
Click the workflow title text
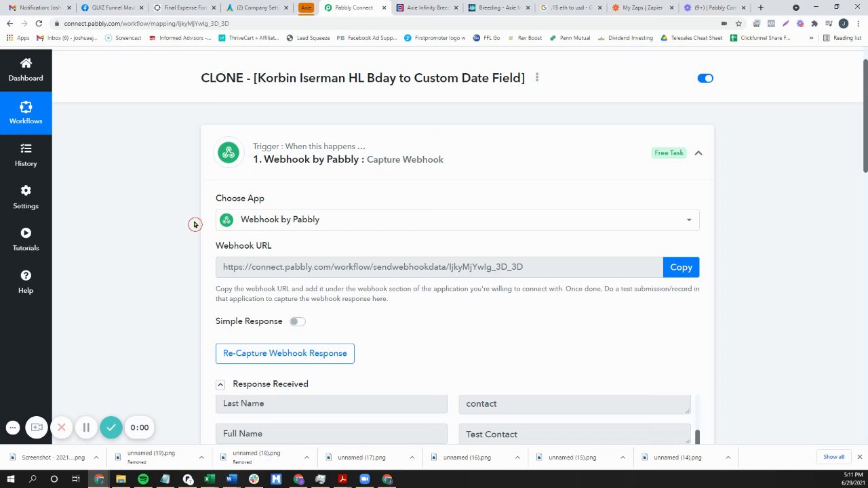(363, 78)
